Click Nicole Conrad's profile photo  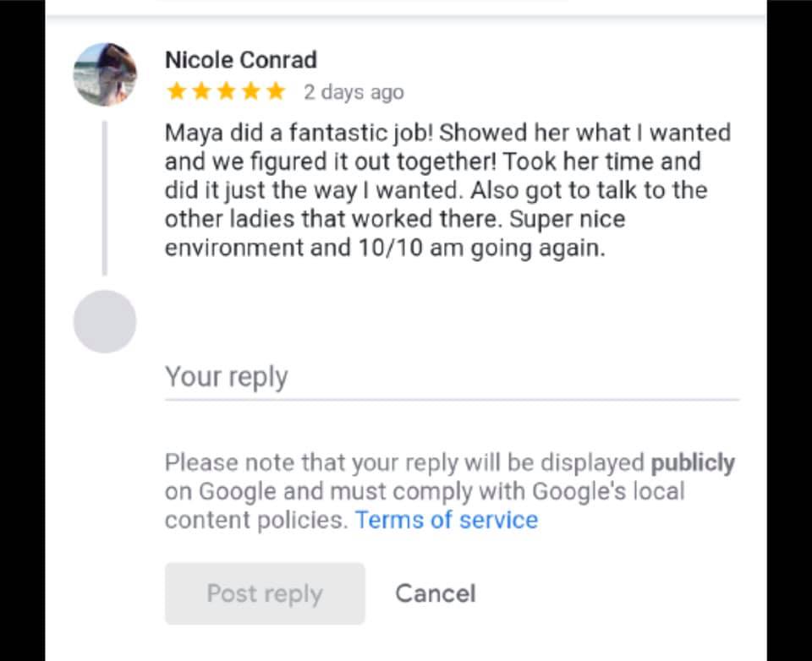point(105,74)
